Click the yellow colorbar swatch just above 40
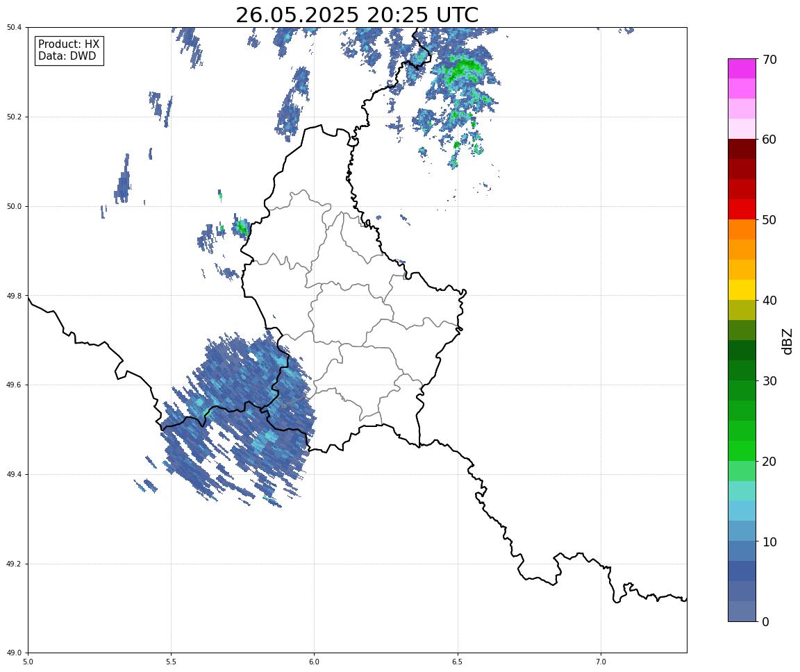 [742, 290]
